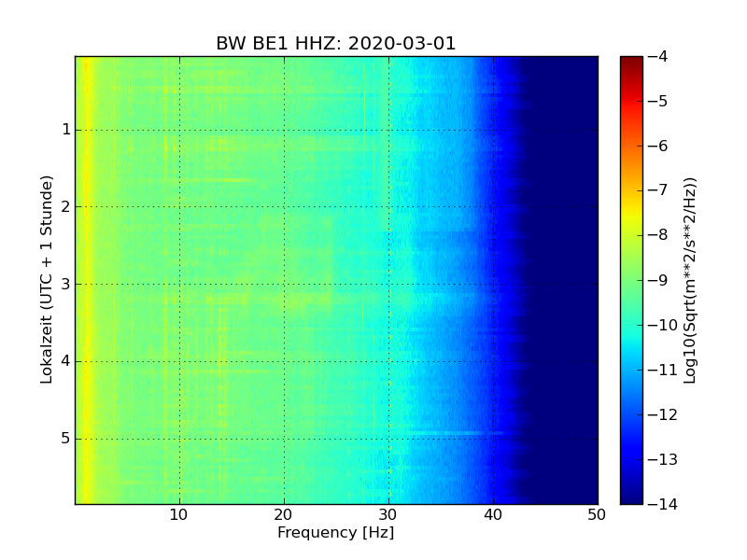Click y-axis tick label 1

(x=66, y=130)
